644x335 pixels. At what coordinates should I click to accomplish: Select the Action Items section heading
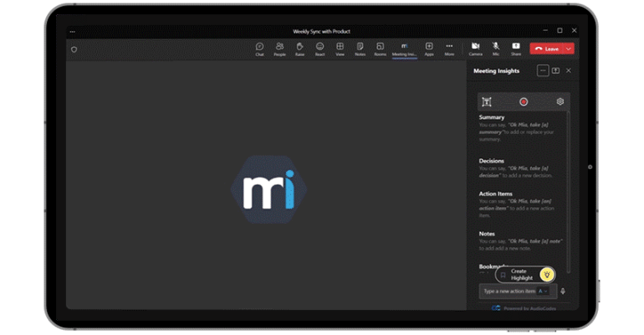pyautogui.click(x=496, y=193)
